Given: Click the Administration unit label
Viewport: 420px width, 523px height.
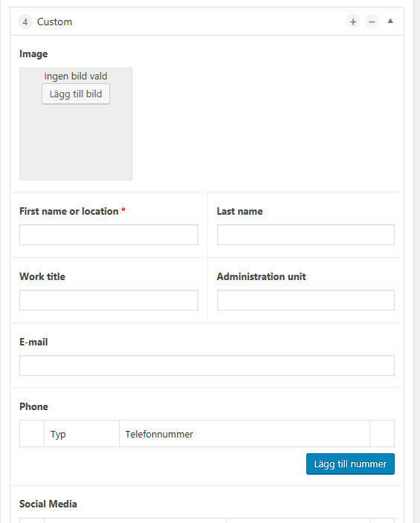Looking at the screenshot, I should coord(262,276).
